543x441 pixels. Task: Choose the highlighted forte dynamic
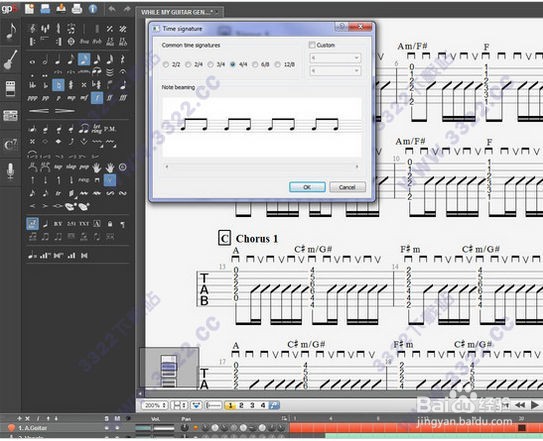[97, 98]
